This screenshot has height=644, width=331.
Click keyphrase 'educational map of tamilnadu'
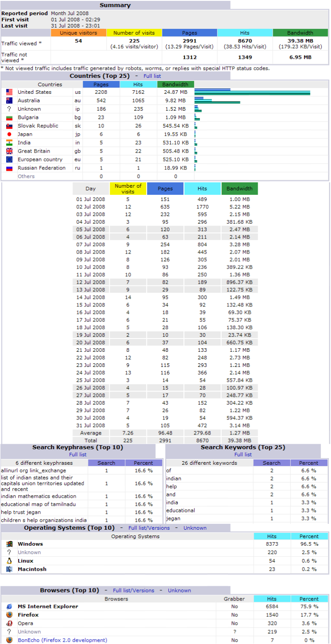coord(38,504)
